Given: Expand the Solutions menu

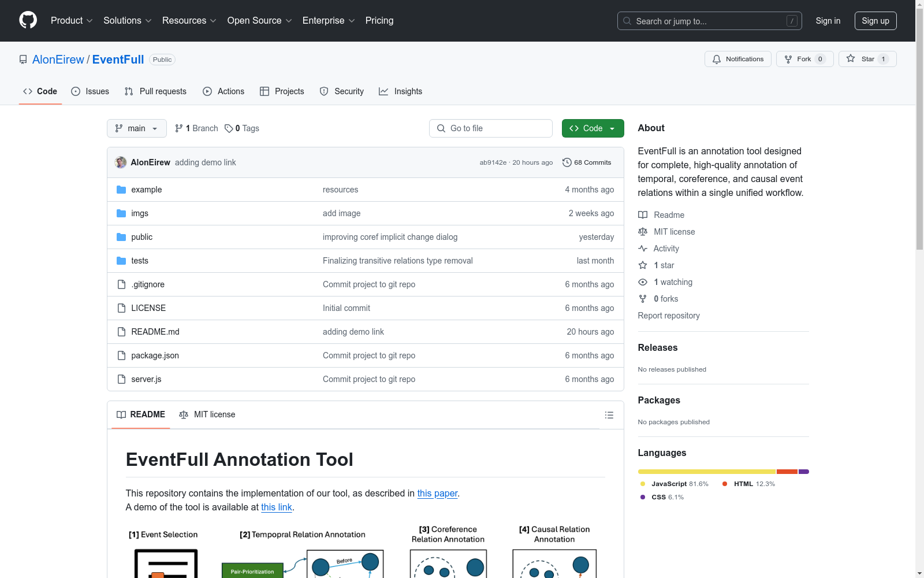Looking at the screenshot, I should tap(128, 20).
